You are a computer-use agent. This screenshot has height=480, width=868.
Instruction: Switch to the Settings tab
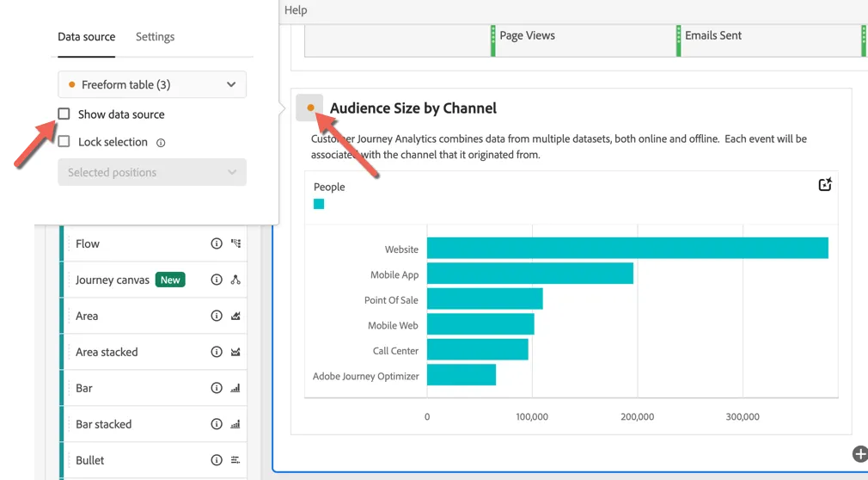pyautogui.click(x=155, y=37)
